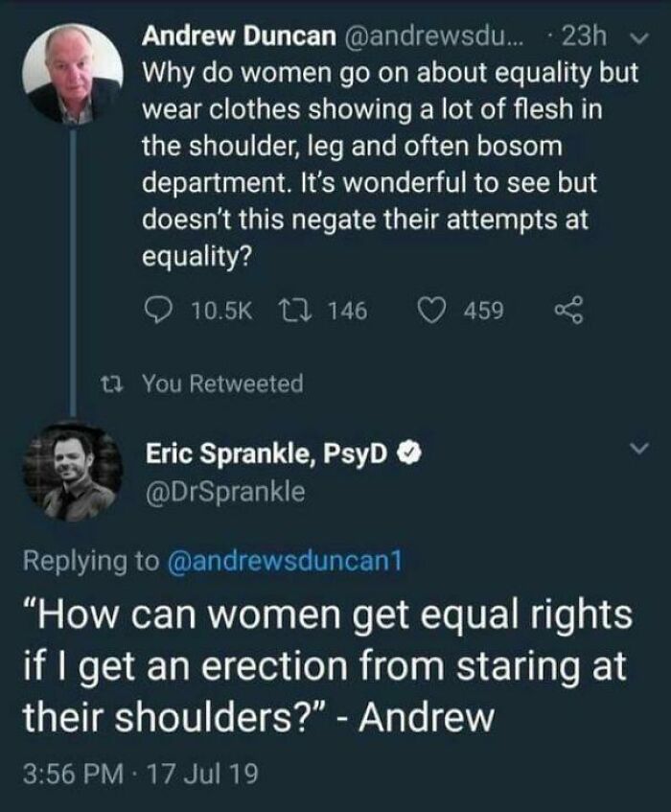Click the 23h timestamp on top tweet
Viewport: 671px width, 812px height.
584,36
